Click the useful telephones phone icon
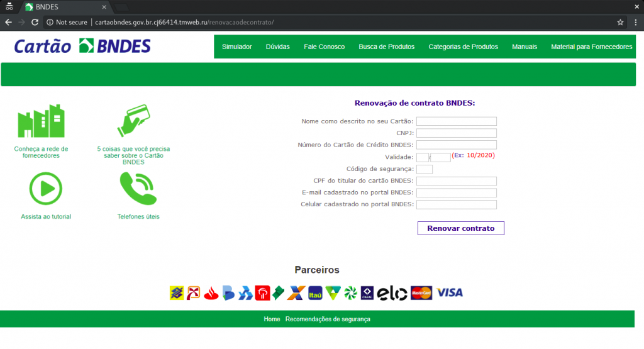This screenshot has width=644, height=349. tap(138, 189)
